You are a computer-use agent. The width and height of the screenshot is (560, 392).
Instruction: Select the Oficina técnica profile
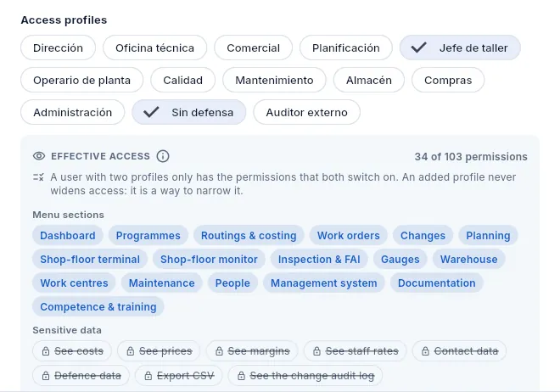pos(155,48)
